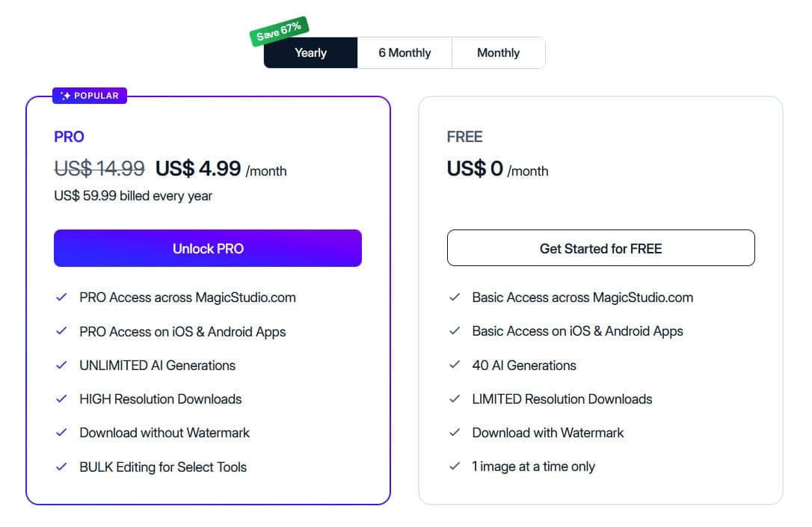The width and height of the screenshot is (812, 527).
Task: Click checkmark beside Download with Watermark
Action: (455, 432)
